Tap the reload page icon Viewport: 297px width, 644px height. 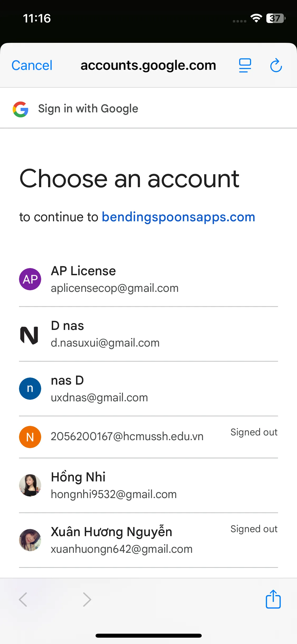[x=276, y=65]
